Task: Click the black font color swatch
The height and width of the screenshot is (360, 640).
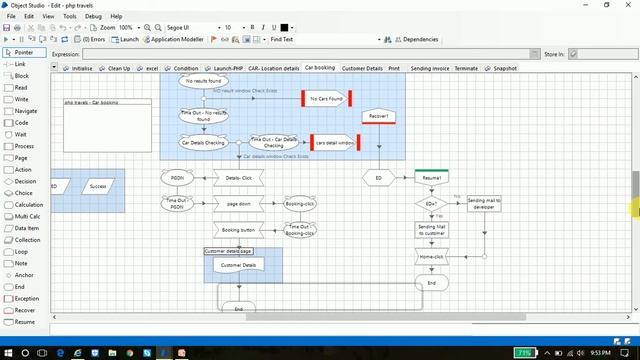Action: pos(284,27)
